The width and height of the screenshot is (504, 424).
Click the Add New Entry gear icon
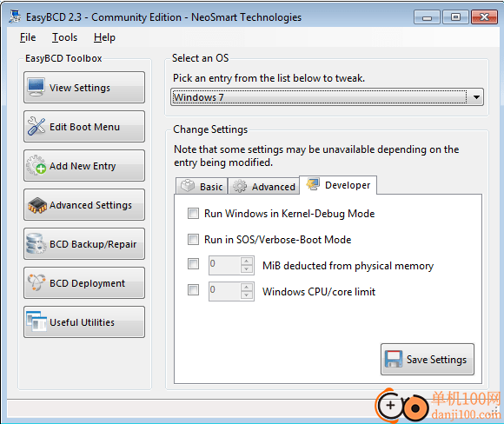click(36, 165)
